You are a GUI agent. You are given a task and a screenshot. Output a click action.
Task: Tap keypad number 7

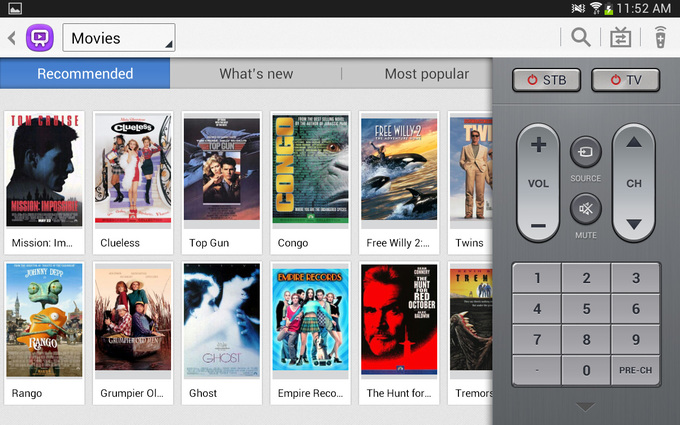tap(537, 340)
